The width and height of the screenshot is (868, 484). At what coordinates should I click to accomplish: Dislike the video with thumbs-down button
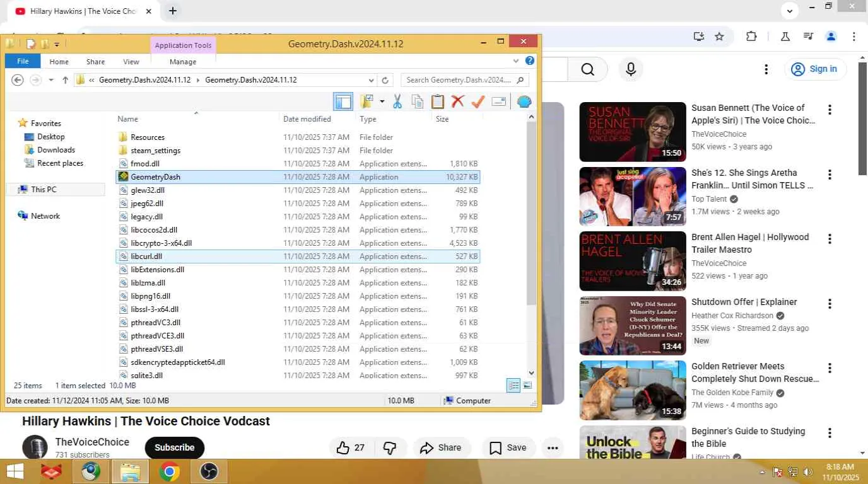390,447
